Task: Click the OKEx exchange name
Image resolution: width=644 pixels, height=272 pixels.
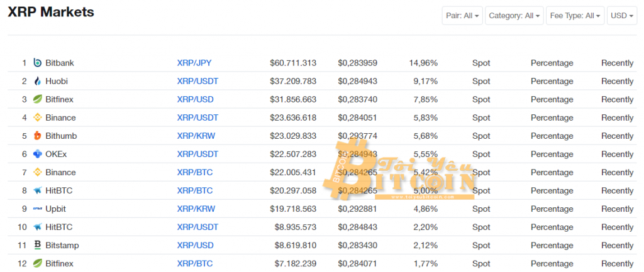Action: click(56, 155)
